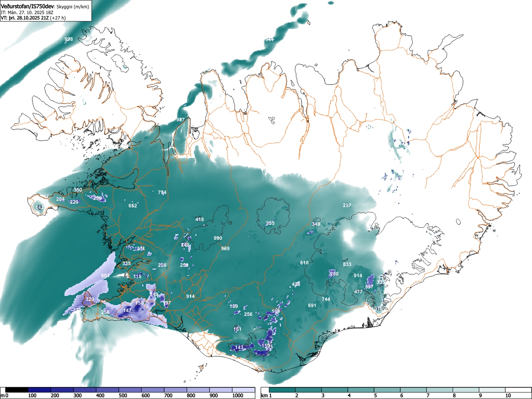Click the visibility value 426 on map
Viewport: 532px width, 399px height.
[x=296, y=284]
